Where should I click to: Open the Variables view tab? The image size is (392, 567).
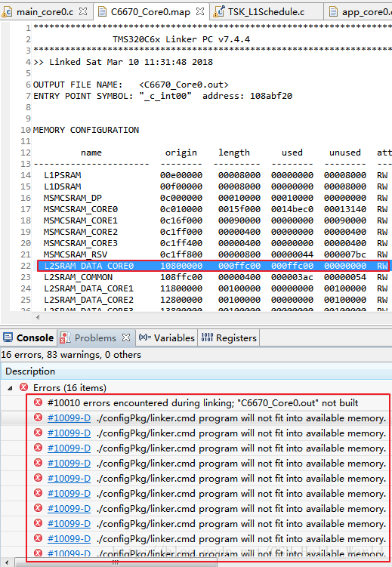click(x=167, y=337)
